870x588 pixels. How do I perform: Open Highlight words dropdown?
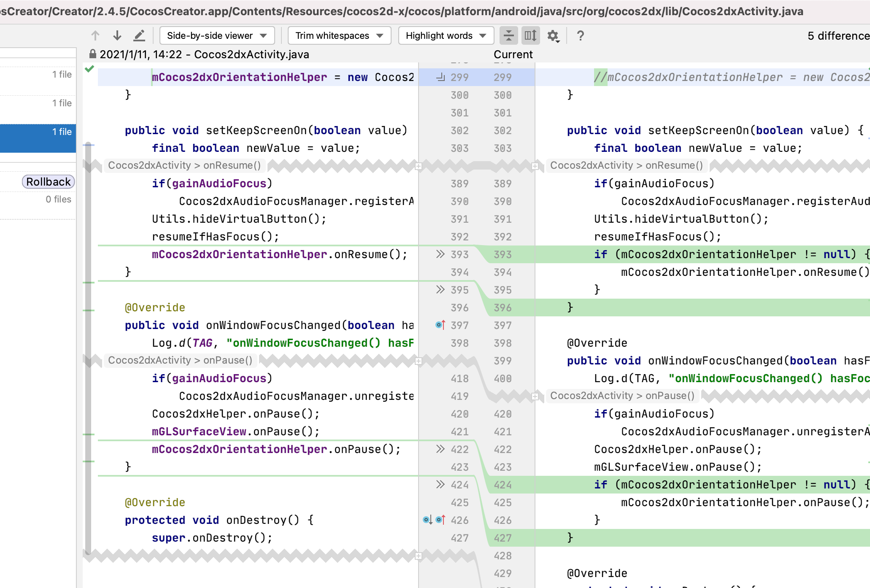click(x=446, y=36)
